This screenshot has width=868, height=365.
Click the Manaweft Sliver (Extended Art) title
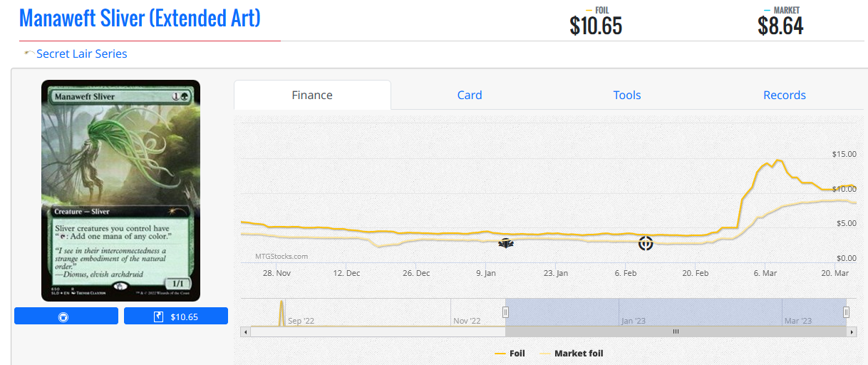[140, 17]
